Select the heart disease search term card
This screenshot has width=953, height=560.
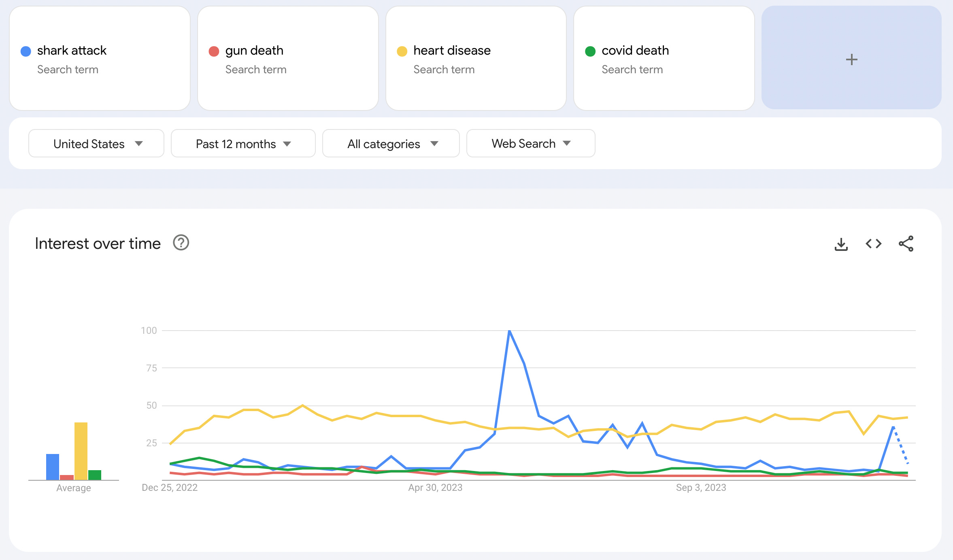point(452,51)
